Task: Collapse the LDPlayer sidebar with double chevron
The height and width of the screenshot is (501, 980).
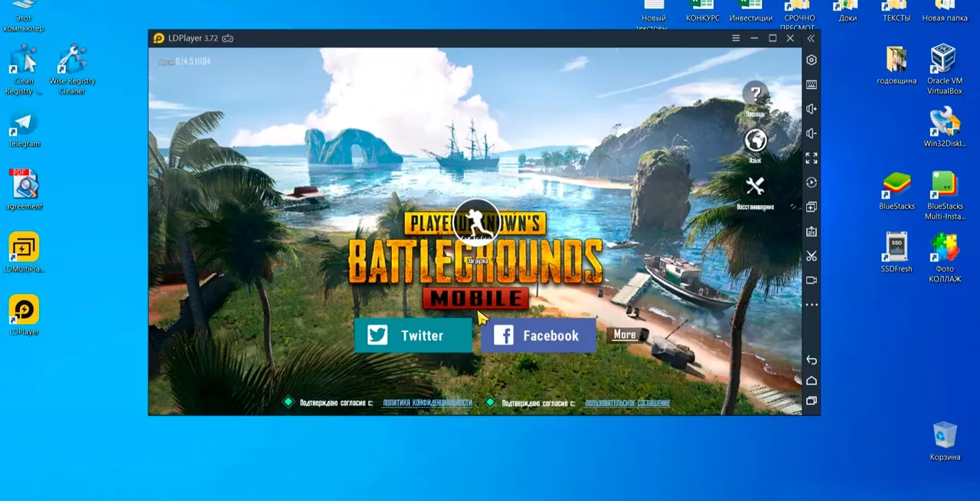Action: point(811,38)
